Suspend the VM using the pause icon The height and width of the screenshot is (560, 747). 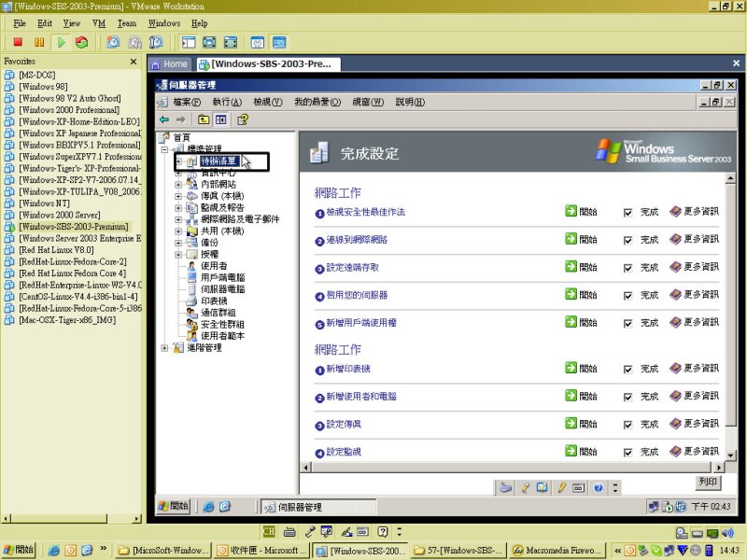tap(39, 42)
